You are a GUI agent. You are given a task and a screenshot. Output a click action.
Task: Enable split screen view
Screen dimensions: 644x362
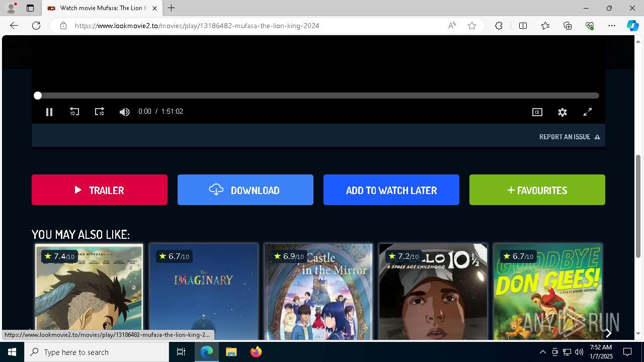pyautogui.click(x=523, y=26)
